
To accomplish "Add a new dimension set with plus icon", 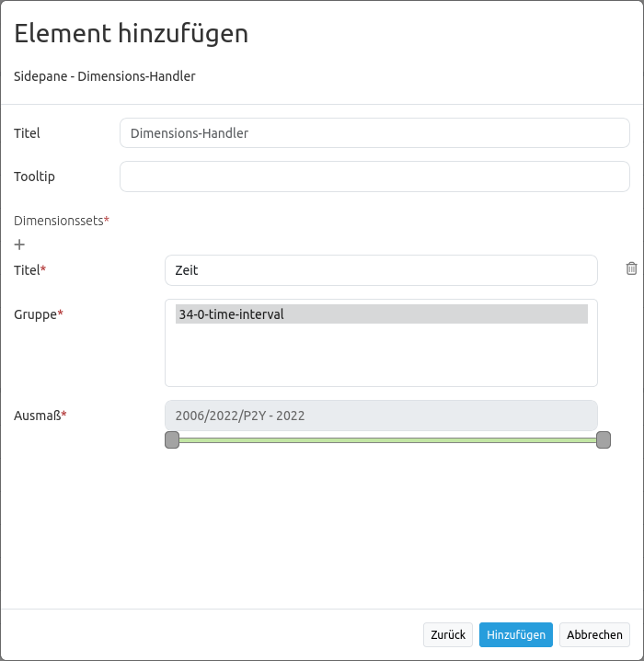I will (x=20, y=245).
